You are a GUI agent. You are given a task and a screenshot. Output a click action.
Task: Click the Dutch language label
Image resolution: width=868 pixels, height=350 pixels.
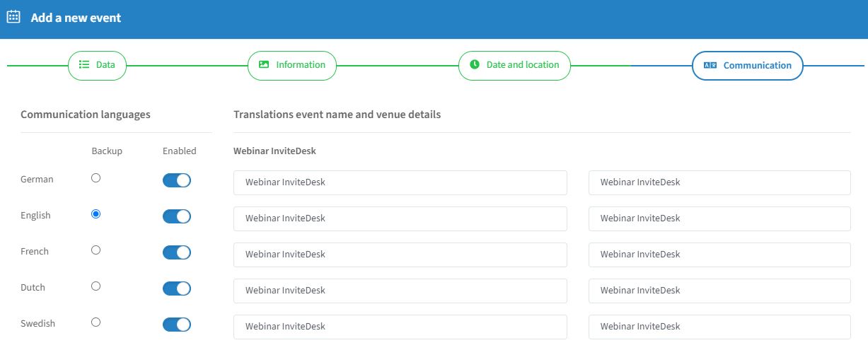click(33, 288)
